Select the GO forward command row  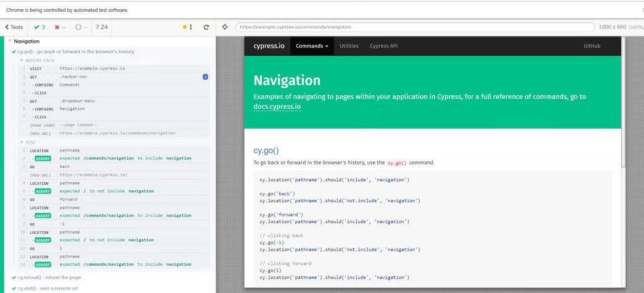[114, 199]
